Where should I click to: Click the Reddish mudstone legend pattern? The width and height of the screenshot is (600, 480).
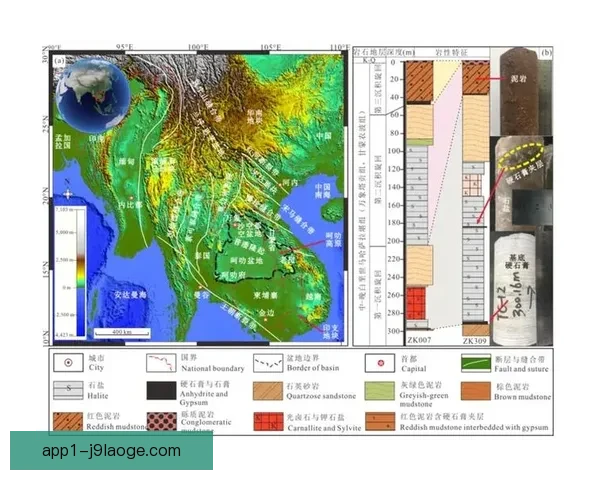[68, 421]
